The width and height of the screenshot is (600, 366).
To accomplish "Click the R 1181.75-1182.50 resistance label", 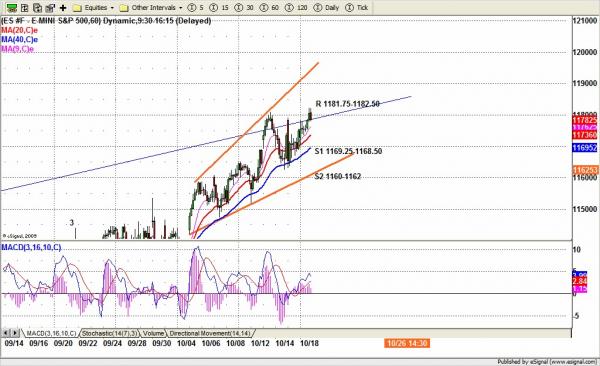I will pyautogui.click(x=347, y=104).
